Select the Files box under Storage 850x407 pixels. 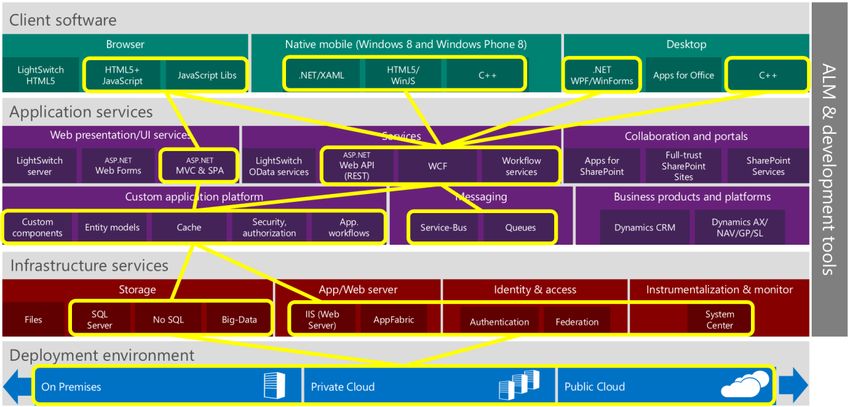pos(34,320)
